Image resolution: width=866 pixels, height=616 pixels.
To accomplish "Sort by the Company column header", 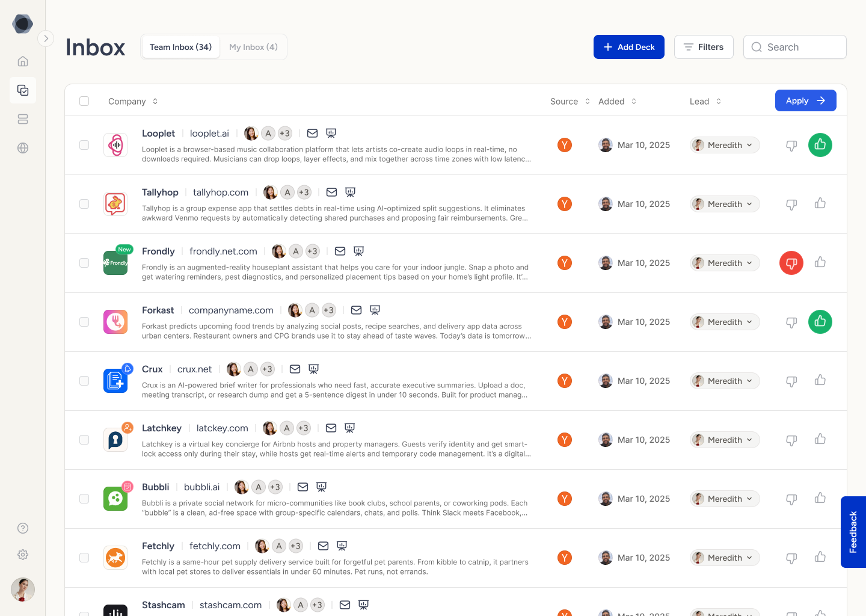I will [133, 101].
